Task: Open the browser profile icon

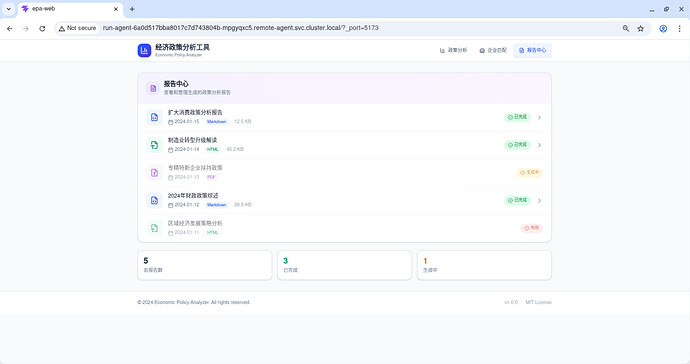Action: click(x=663, y=29)
